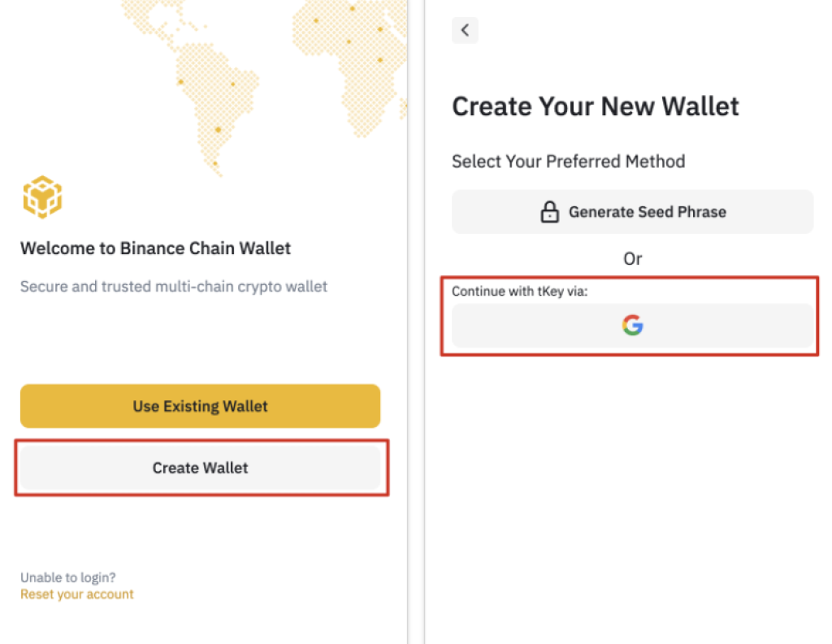
Task: Click the Unable to login? text
Action: tap(68, 577)
